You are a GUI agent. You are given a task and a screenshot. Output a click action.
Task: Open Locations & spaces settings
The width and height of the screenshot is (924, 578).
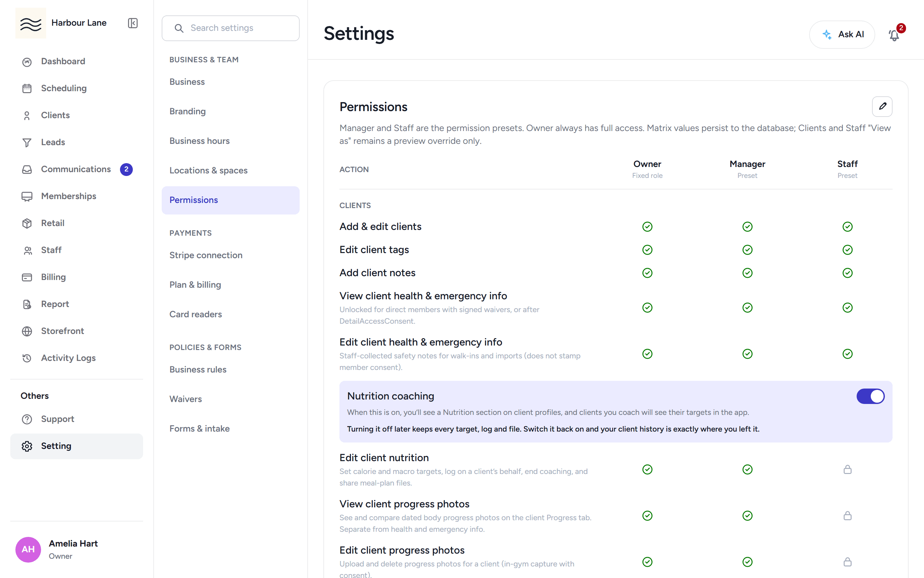coord(230,171)
